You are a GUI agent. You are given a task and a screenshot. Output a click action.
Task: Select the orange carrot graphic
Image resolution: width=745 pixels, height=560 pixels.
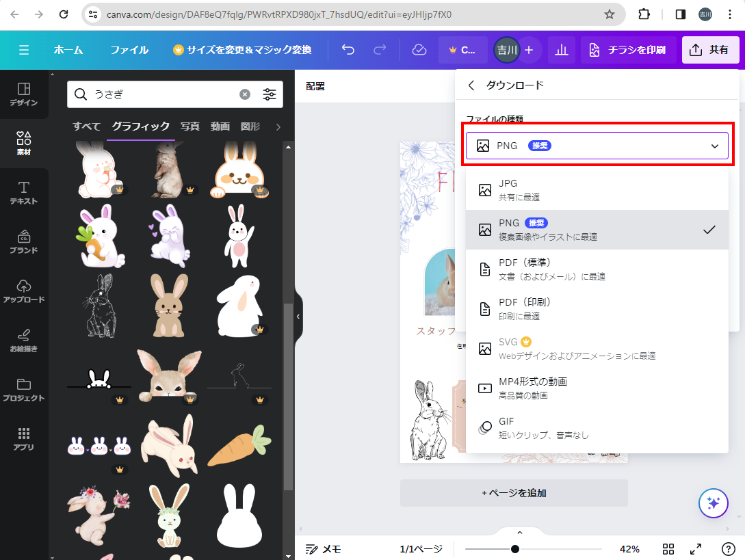(239, 445)
